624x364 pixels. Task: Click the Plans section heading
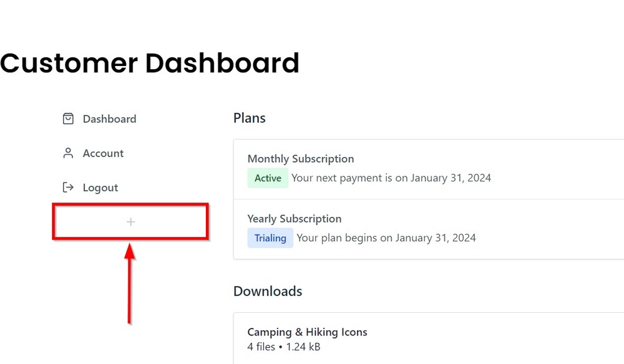click(249, 118)
